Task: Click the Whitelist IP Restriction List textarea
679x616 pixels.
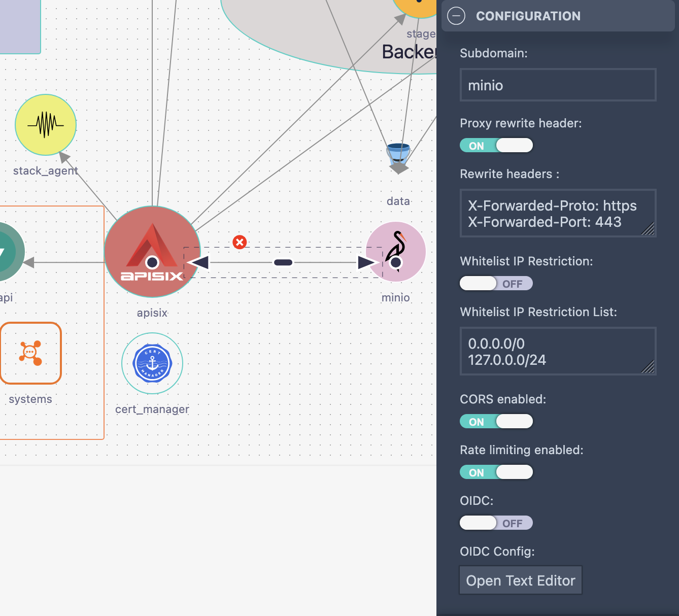Action: click(553, 352)
